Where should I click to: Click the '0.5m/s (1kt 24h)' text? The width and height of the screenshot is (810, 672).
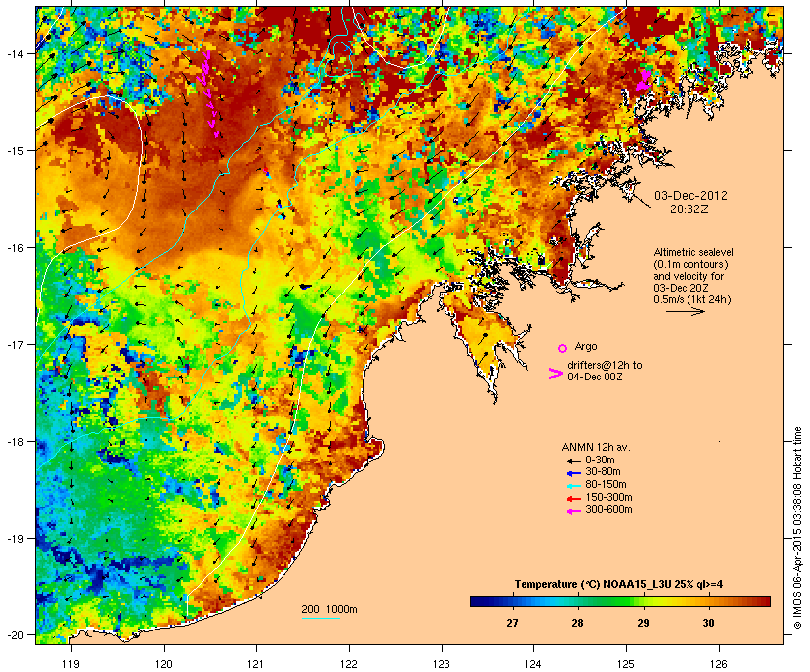point(692,299)
